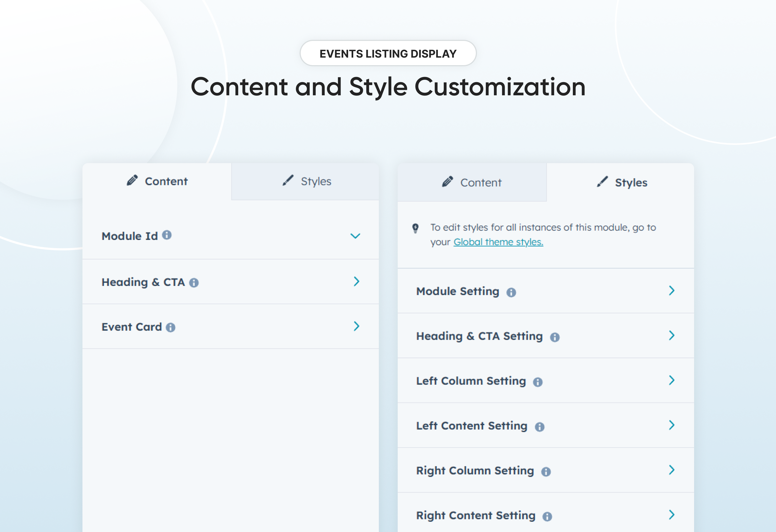Expand the Right Content Setting chevron

(672, 515)
